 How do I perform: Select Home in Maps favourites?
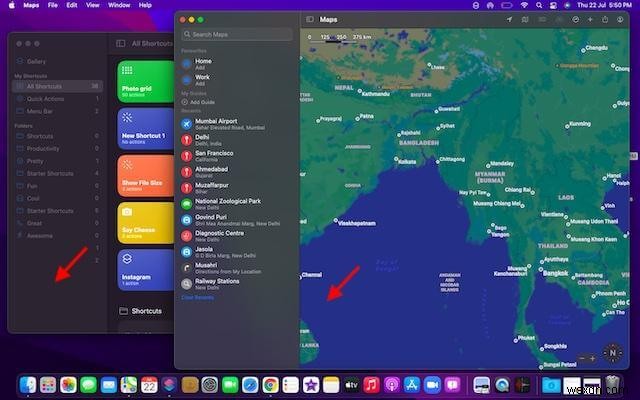pyautogui.click(x=237, y=64)
